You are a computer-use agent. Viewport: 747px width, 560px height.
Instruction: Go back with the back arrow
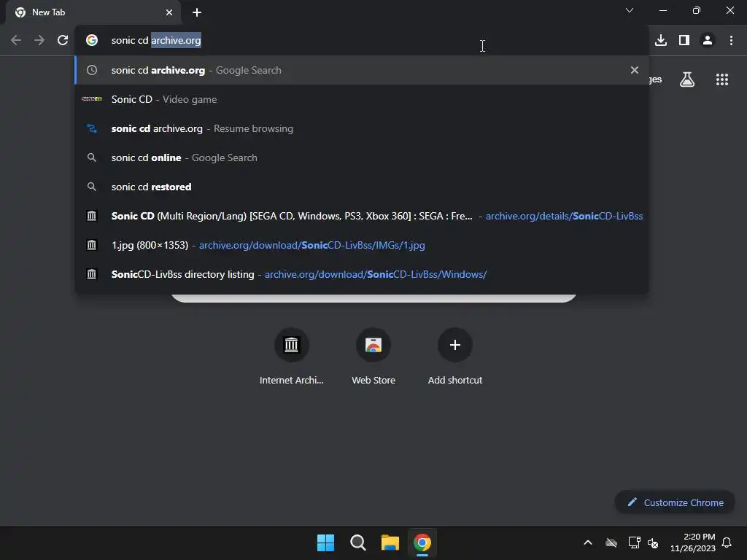[16, 41]
